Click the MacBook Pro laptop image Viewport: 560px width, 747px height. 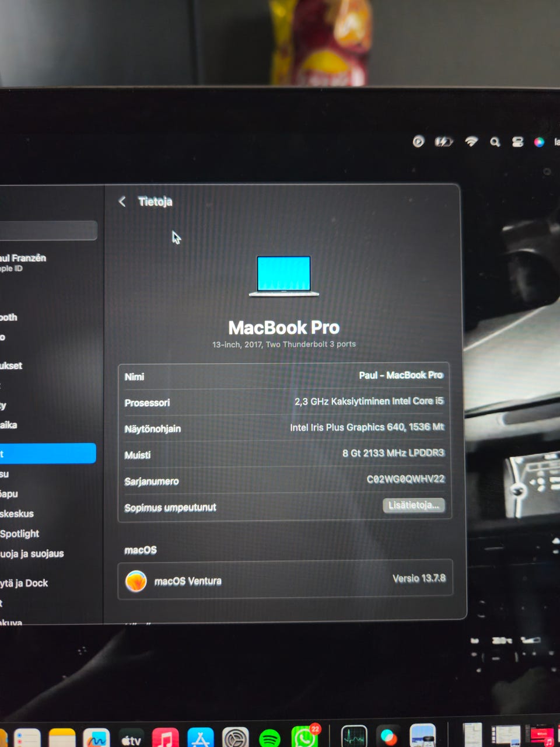(284, 276)
